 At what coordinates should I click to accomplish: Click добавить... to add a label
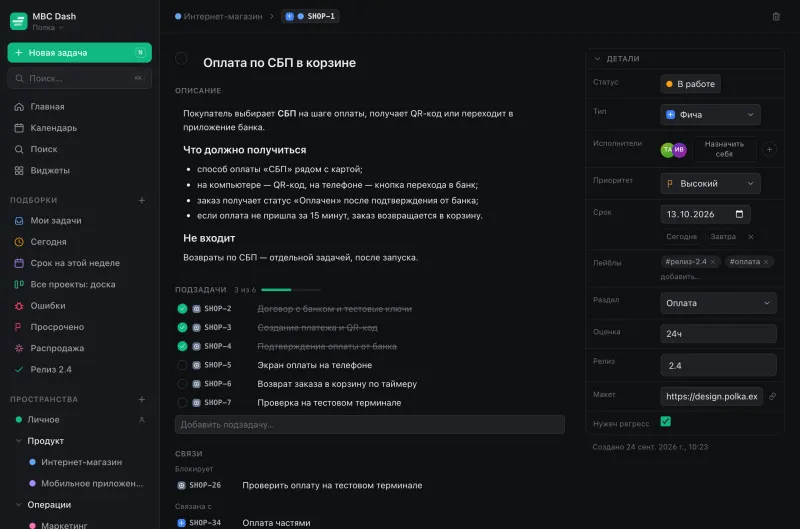(680, 277)
